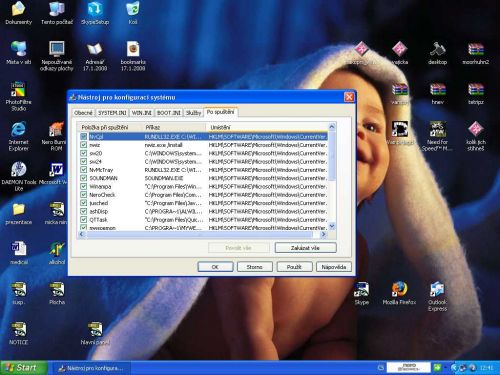Launch DAEMON Tools Lite desktop icon
Image resolution: width=500 pixels, height=375 pixels.
[x=19, y=176]
